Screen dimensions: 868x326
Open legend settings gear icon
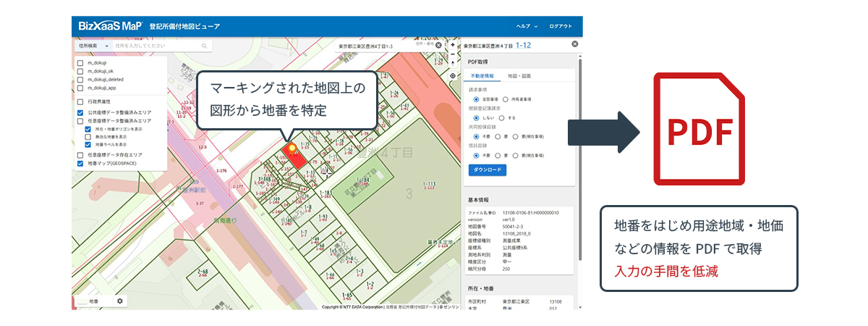point(120,301)
